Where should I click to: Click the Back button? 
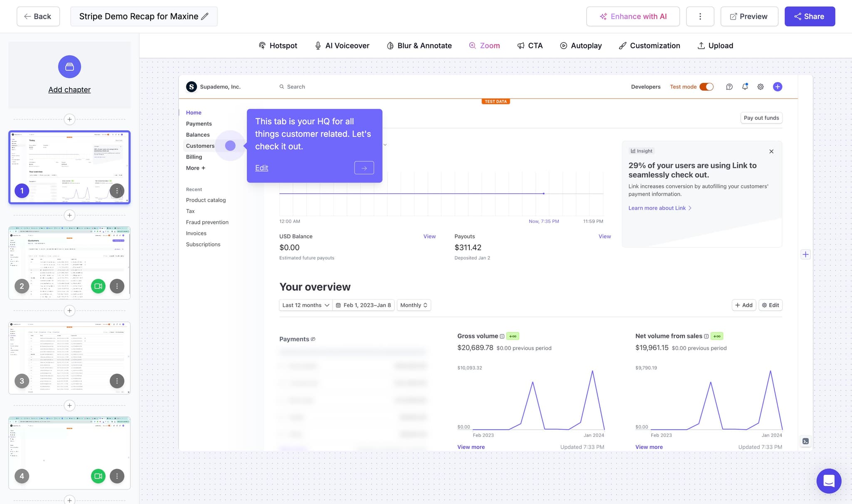pyautogui.click(x=38, y=16)
